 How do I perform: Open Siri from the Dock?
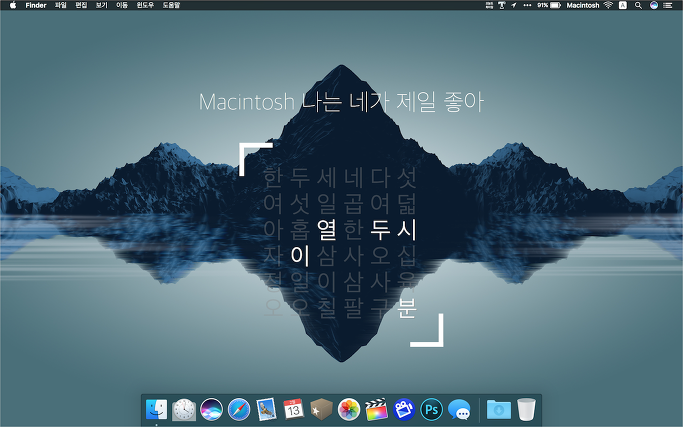point(211,410)
